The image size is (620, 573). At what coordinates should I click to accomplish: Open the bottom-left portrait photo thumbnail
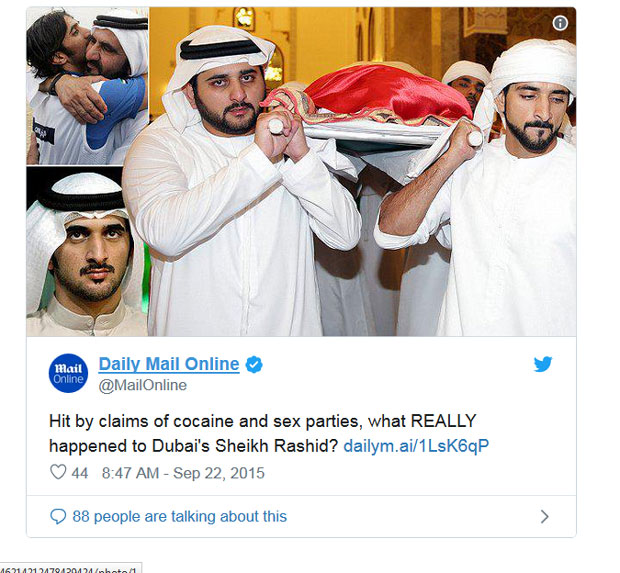(87, 252)
